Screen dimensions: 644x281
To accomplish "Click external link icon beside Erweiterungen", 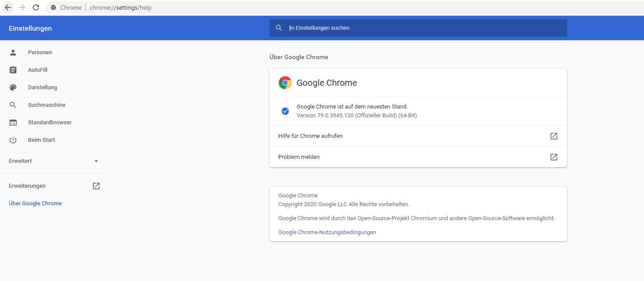I will 96,186.
